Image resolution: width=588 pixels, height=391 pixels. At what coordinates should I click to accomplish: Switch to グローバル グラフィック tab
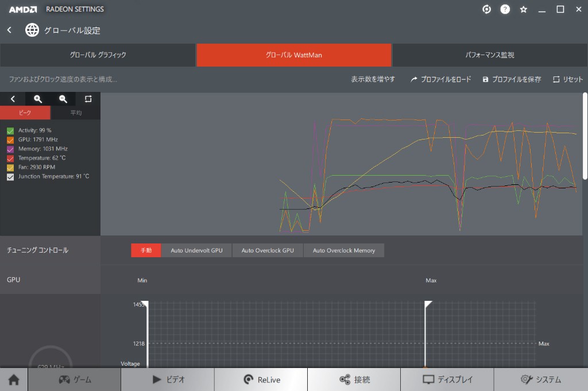98,55
